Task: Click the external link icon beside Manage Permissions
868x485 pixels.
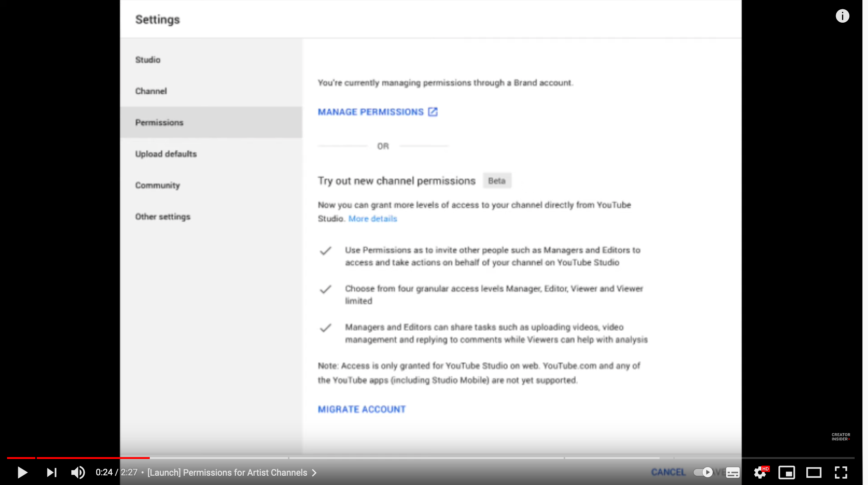Action: pyautogui.click(x=433, y=112)
